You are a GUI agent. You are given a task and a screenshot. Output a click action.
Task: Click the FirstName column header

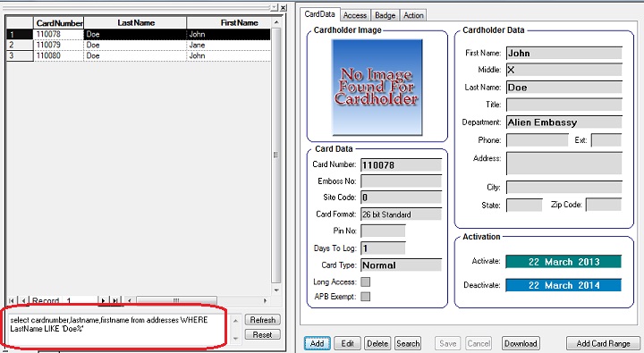229,23
